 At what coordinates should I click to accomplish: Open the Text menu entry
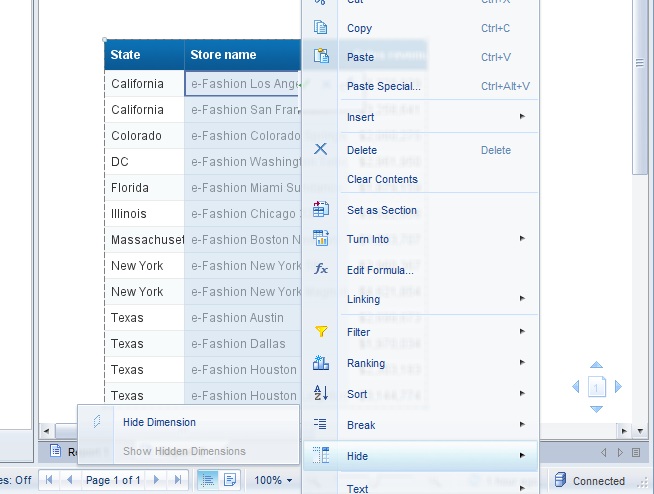420,486
